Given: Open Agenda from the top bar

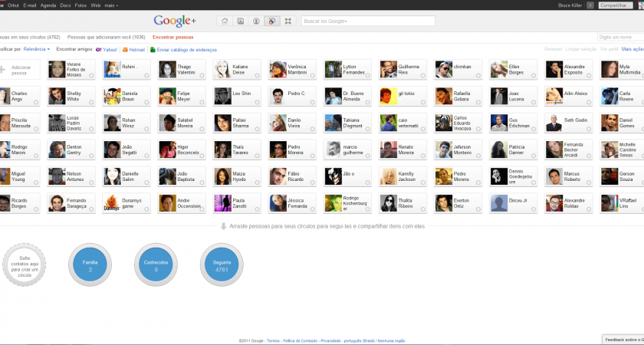Looking at the screenshot, I should click(48, 5).
